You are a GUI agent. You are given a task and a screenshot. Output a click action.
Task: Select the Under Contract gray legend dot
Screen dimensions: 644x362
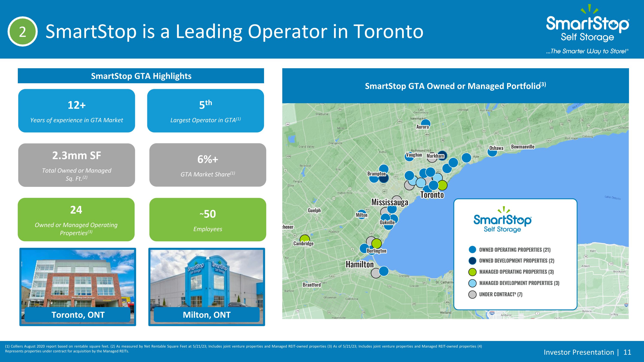pos(472,294)
